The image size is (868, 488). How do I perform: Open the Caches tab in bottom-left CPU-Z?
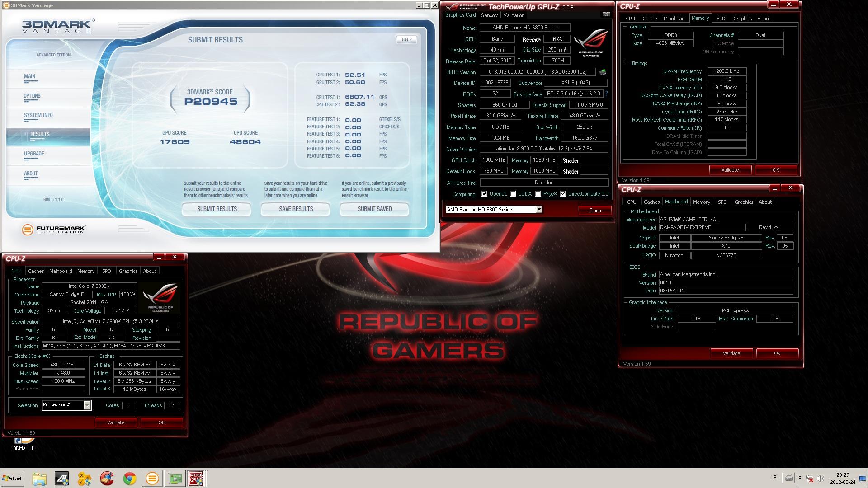[x=36, y=271]
